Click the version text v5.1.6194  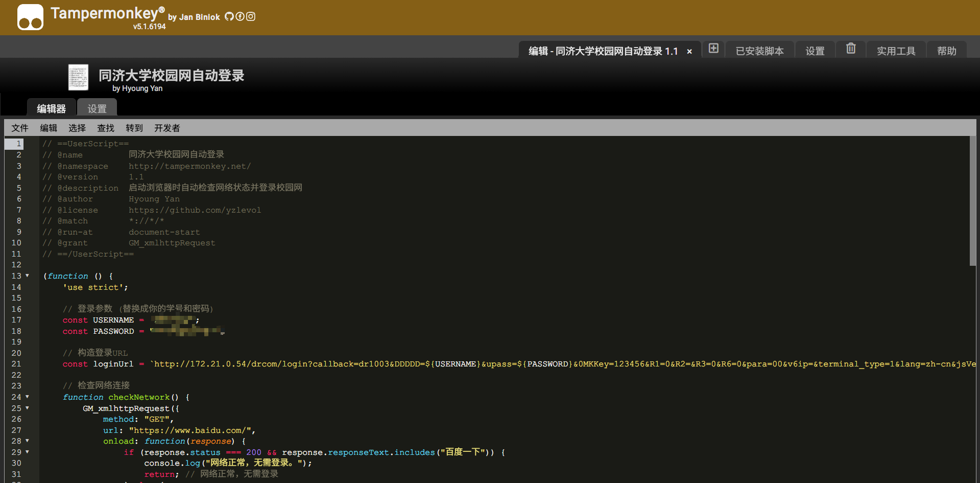coord(150,27)
